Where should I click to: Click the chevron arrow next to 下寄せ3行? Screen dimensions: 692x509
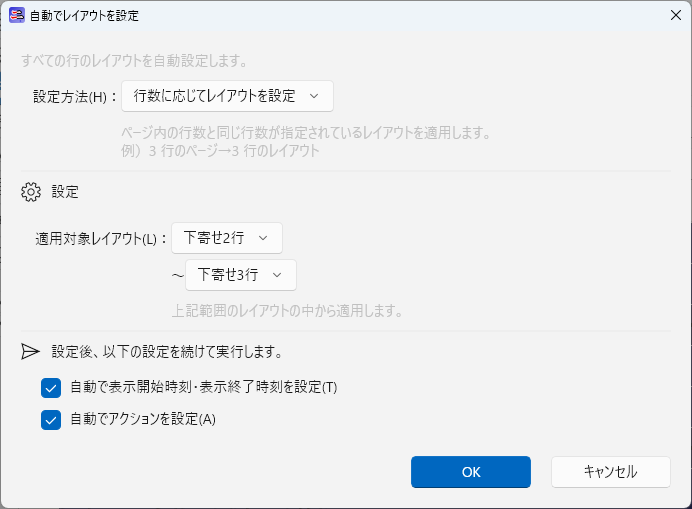click(x=277, y=275)
